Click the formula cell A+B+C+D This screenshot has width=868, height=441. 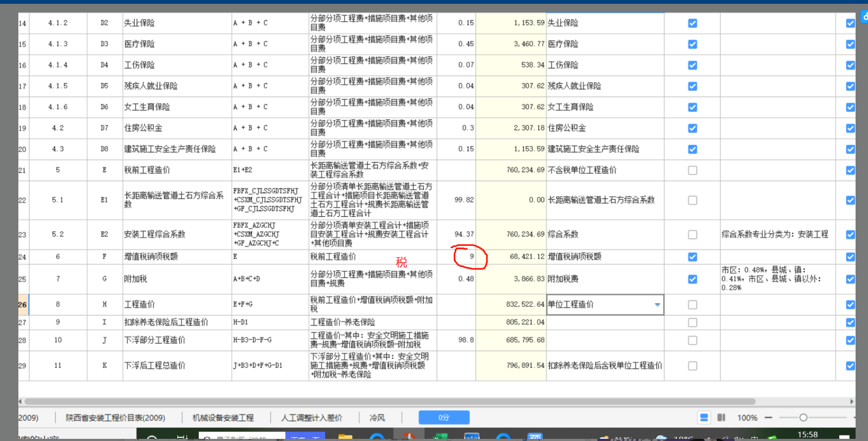point(270,279)
